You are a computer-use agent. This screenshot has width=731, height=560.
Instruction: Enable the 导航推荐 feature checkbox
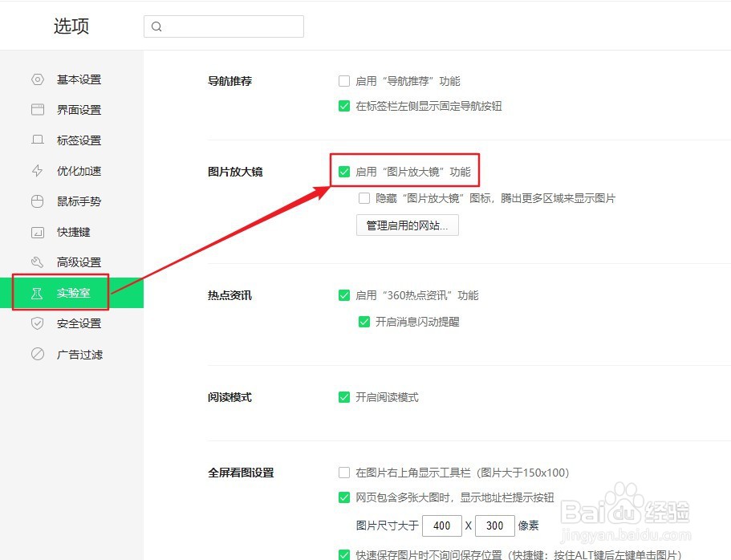click(344, 81)
